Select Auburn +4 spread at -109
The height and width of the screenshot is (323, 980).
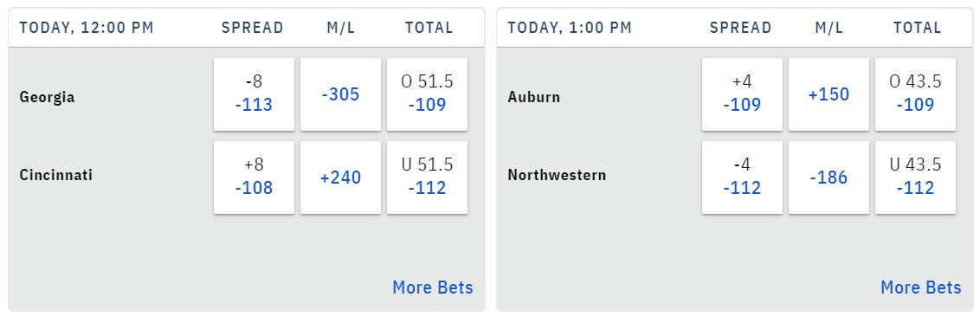(x=742, y=94)
